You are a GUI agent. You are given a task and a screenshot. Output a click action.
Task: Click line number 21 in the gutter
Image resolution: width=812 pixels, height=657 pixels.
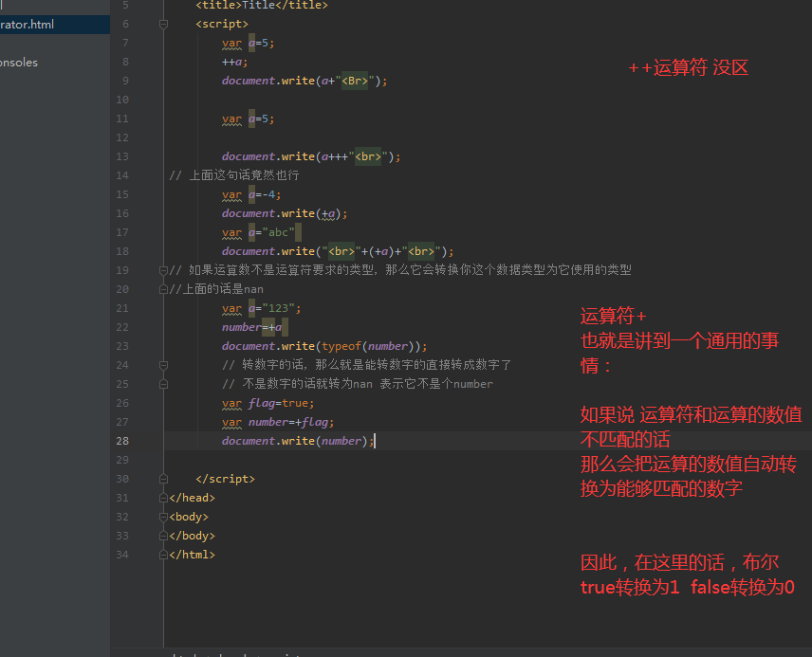(122, 308)
